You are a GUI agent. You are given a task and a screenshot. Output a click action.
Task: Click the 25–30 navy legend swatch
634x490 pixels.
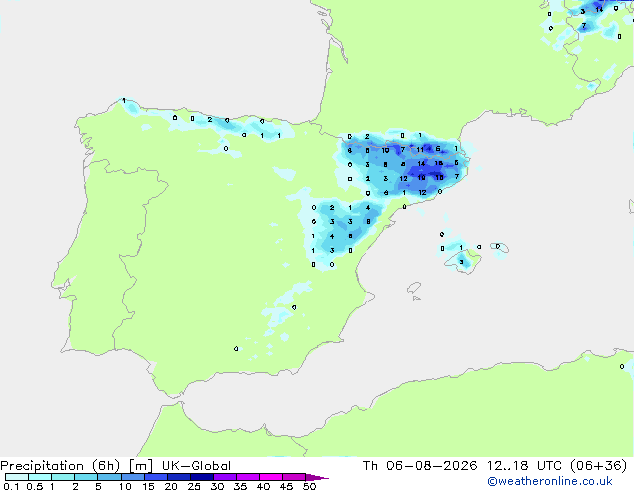201,477
